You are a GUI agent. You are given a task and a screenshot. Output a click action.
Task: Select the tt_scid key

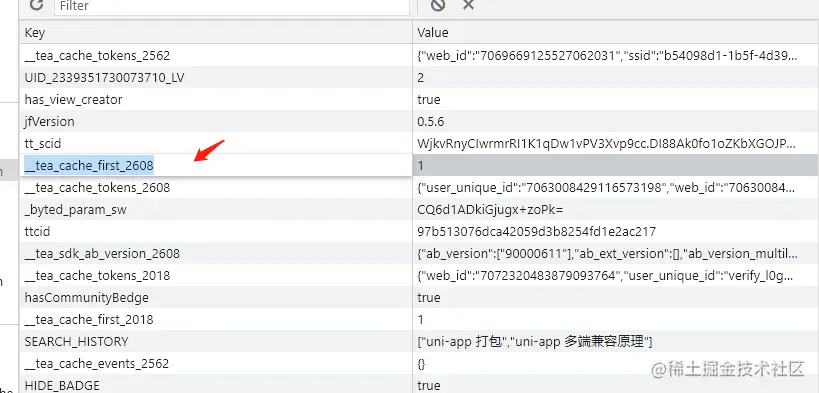click(x=43, y=143)
